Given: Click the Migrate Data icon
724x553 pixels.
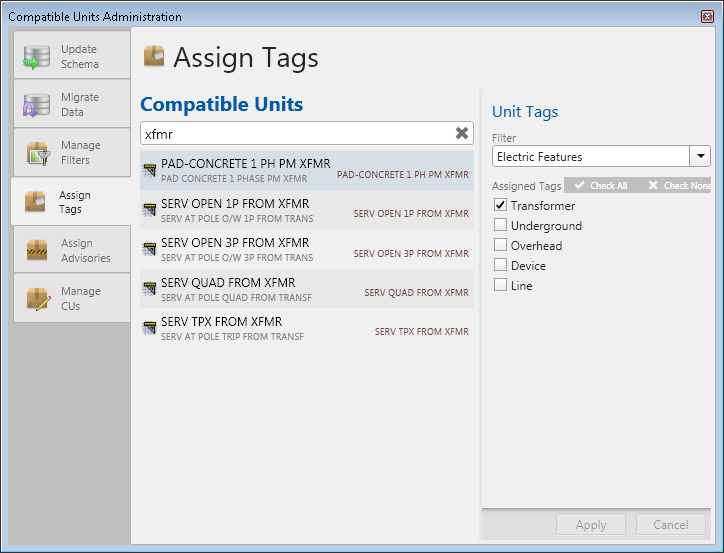Looking at the screenshot, I should (x=37, y=105).
